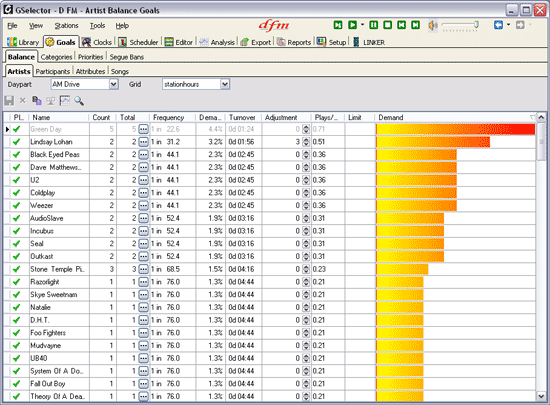
Task: Open the Library section
Action: [x=23, y=42]
